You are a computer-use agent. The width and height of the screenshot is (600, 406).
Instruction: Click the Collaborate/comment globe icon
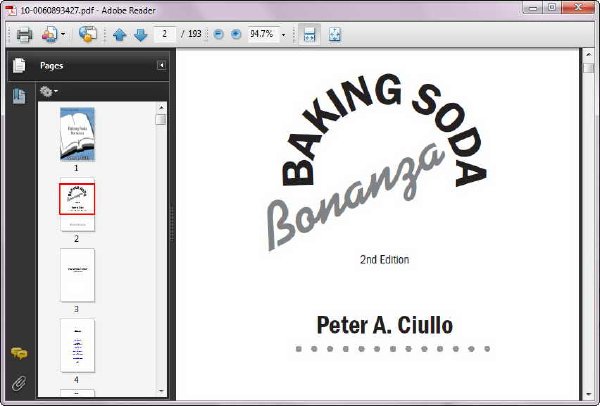pos(88,34)
